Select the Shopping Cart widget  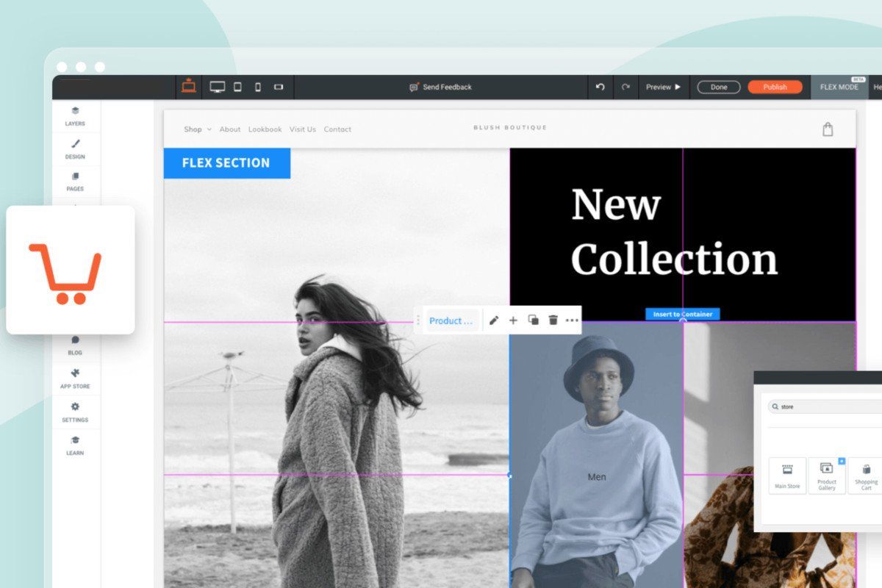point(866,476)
